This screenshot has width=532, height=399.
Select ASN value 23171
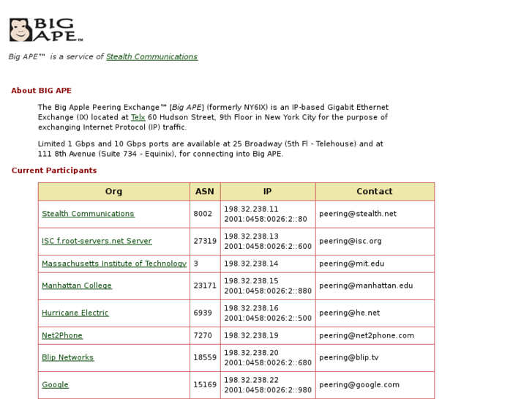coord(205,286)
